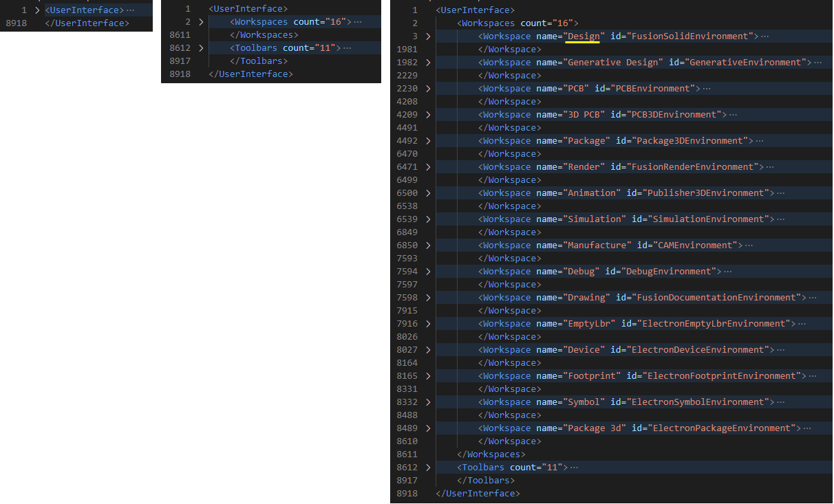Unfold the Generative Design workspace chevron
The height and width of the screenshot is (504, 834).
(427, 63)
